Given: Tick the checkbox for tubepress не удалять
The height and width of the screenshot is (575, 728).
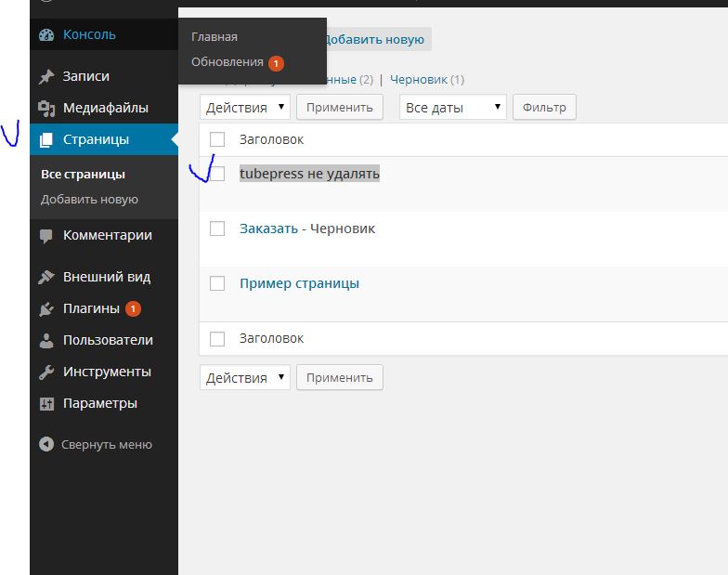Looking at the screenshot, I should coord(217,174).
